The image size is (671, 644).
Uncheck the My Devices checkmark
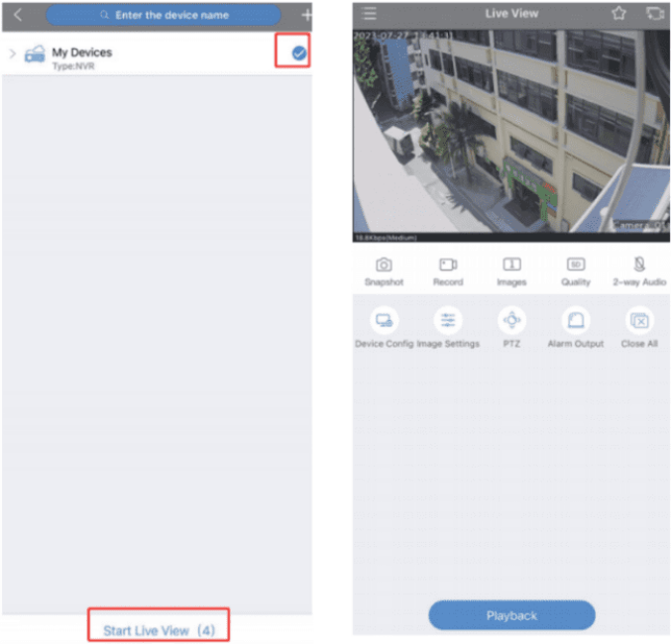pos(298,54)
